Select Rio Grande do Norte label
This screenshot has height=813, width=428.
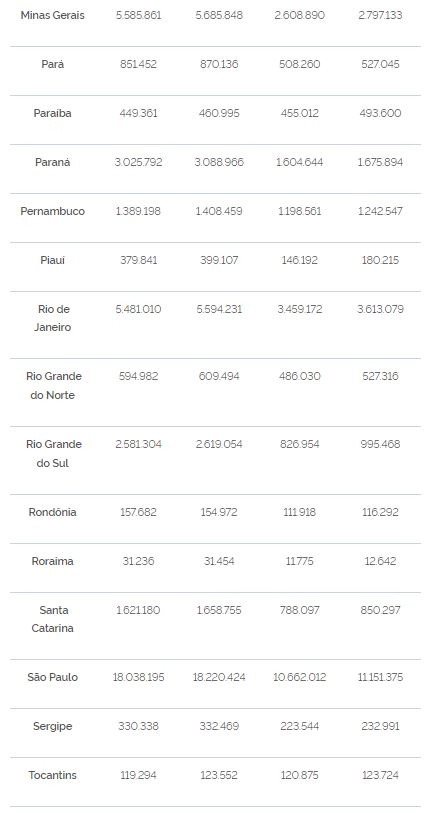pos(53,386)
